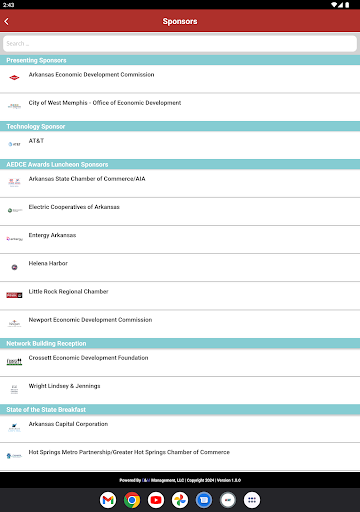
Task: Open Gmail from the dock
Action: pos(108,500)
